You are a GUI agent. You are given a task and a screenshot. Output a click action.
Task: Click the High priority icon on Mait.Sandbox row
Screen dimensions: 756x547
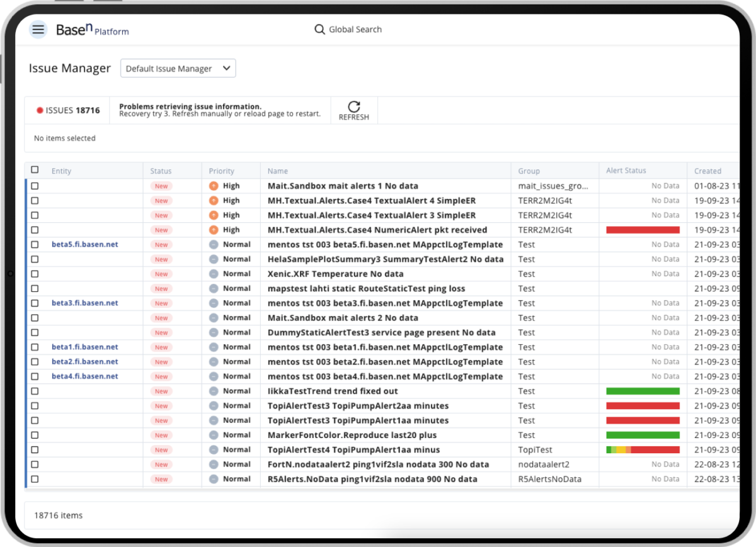point(212,186)
